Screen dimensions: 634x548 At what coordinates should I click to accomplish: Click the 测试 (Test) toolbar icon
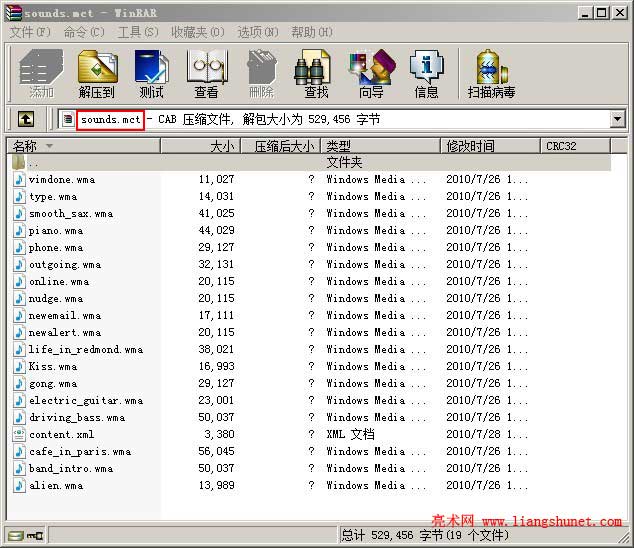tap(151, 74)
